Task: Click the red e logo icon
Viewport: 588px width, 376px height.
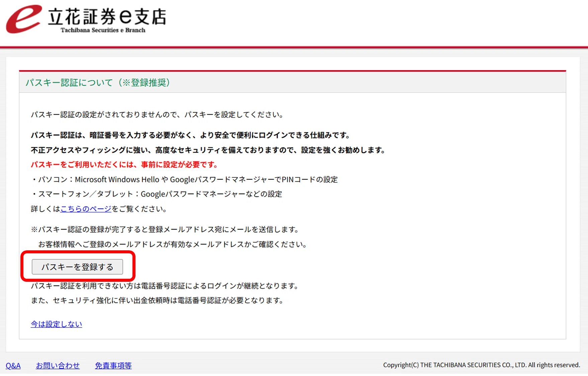Action: coord(24,19)
